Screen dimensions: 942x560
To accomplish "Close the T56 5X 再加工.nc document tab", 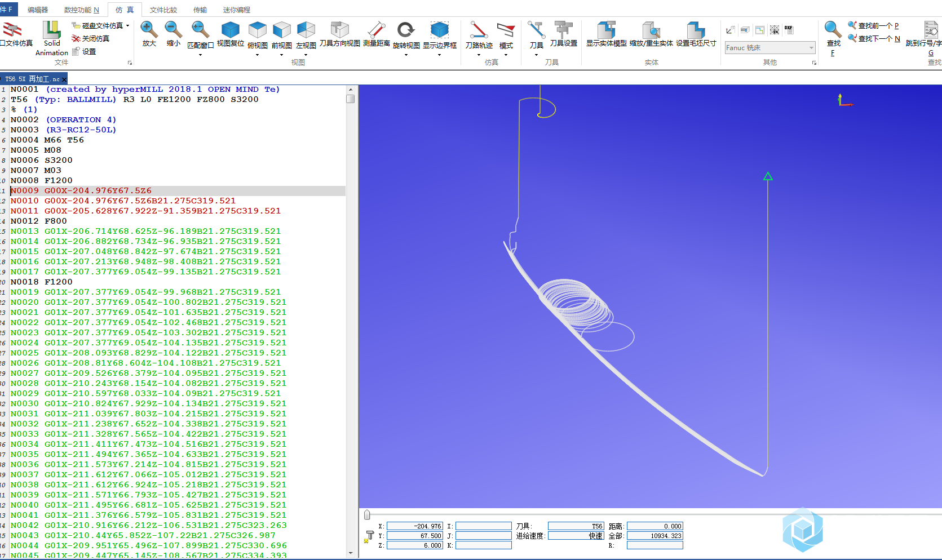I will [x=64, y=79].
